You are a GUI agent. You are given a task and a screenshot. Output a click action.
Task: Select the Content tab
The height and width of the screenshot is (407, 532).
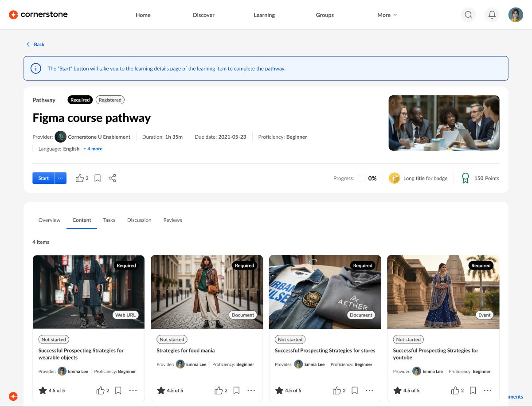(x=82, y=220)
